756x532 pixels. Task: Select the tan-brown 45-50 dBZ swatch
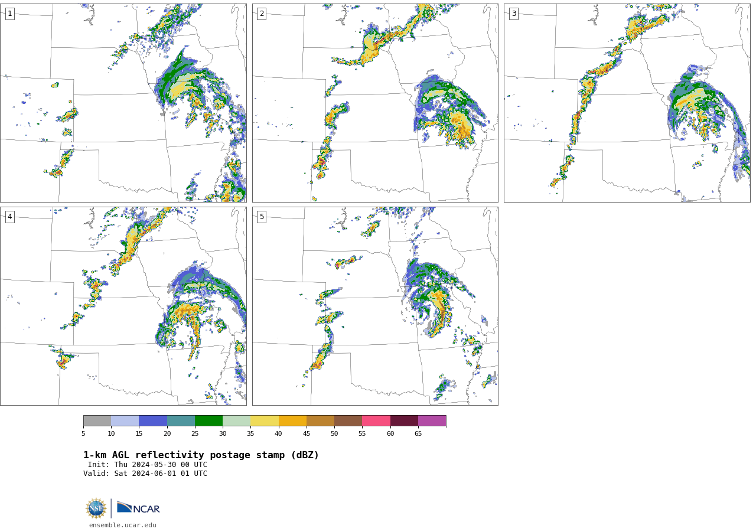tap(320, 420)
